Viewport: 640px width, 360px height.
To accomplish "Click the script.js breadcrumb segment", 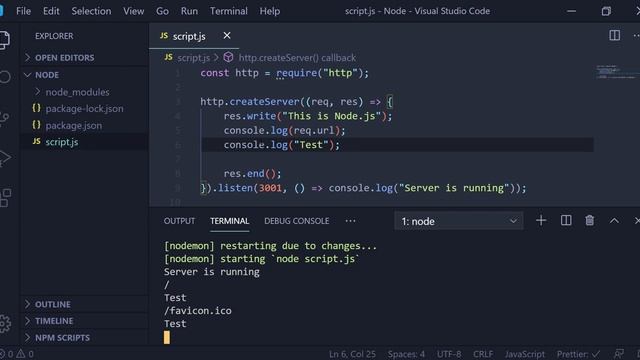I will point(193,58).
